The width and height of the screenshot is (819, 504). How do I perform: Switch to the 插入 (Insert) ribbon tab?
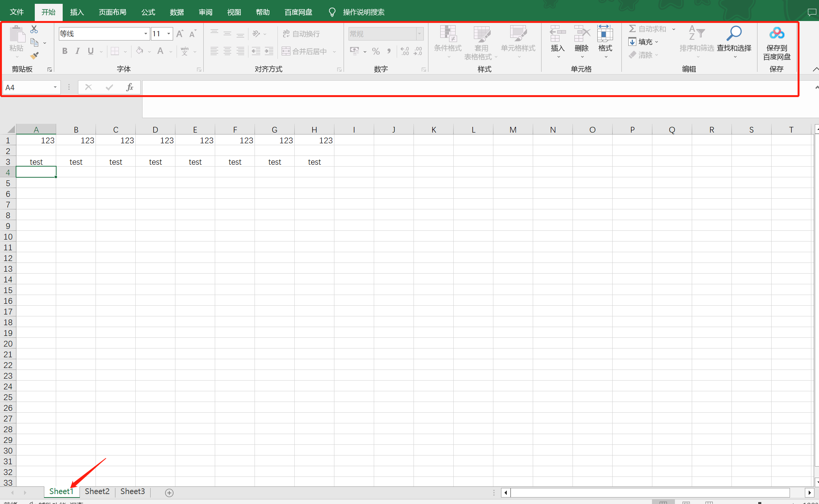point(77,12)
